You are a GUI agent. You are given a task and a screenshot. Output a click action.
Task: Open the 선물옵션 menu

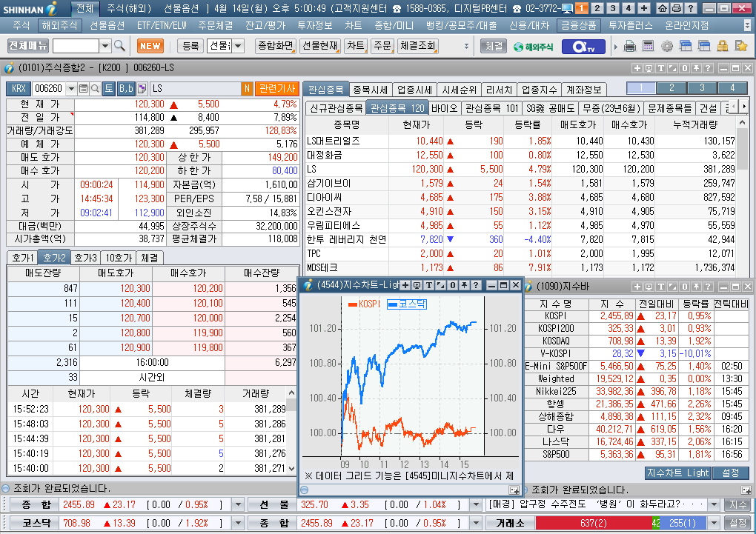tap(107, 25)
